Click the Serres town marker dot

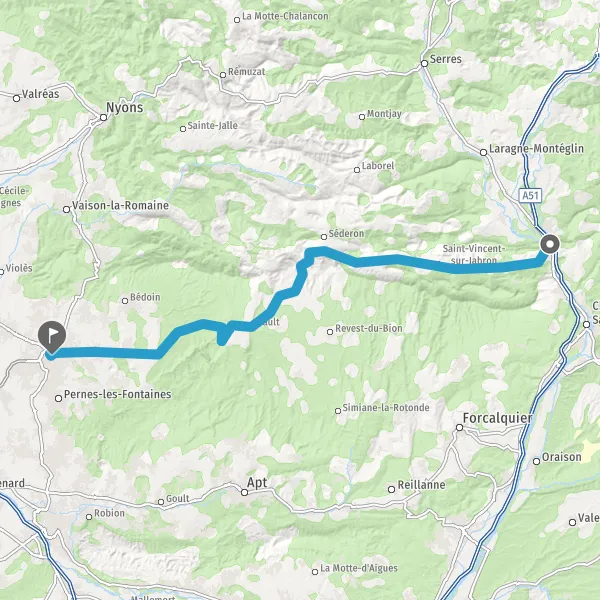(x=424, y=64)
